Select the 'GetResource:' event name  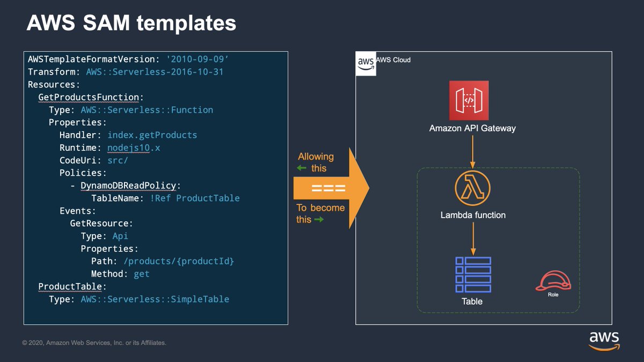(x=101, y=223)
